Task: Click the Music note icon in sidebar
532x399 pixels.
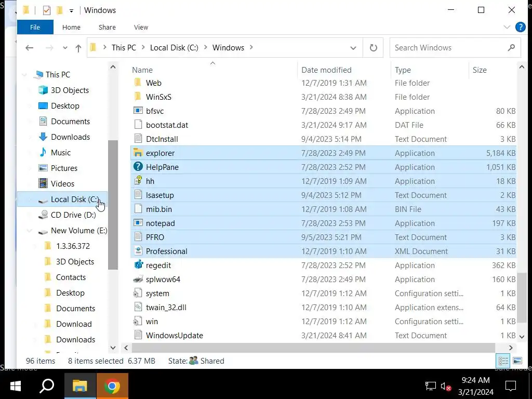Action: 43,152
